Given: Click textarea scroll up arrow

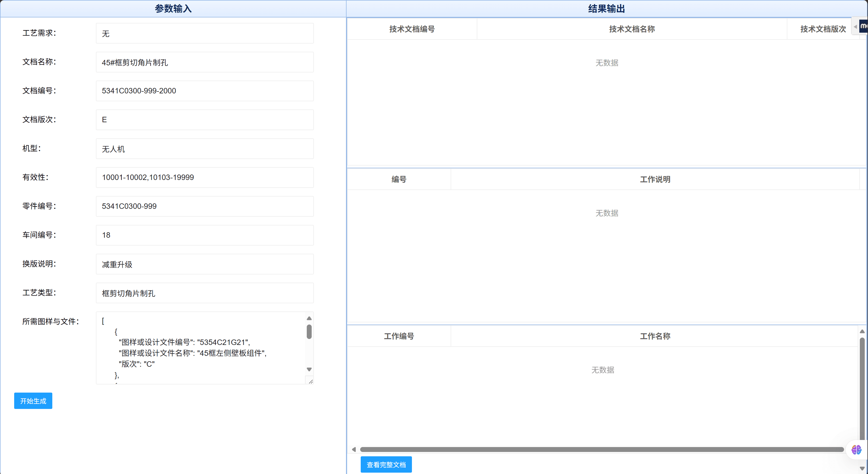Looking at the screenshot, I should (309, 318).
